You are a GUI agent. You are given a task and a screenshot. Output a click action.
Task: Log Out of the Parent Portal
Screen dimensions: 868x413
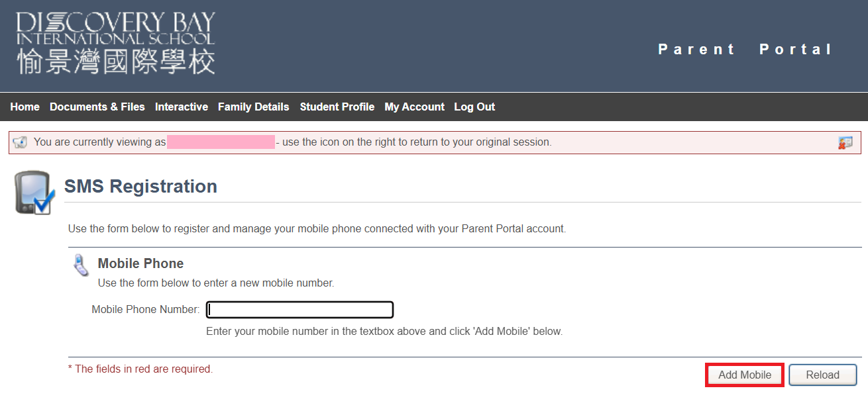click(474, 107)
